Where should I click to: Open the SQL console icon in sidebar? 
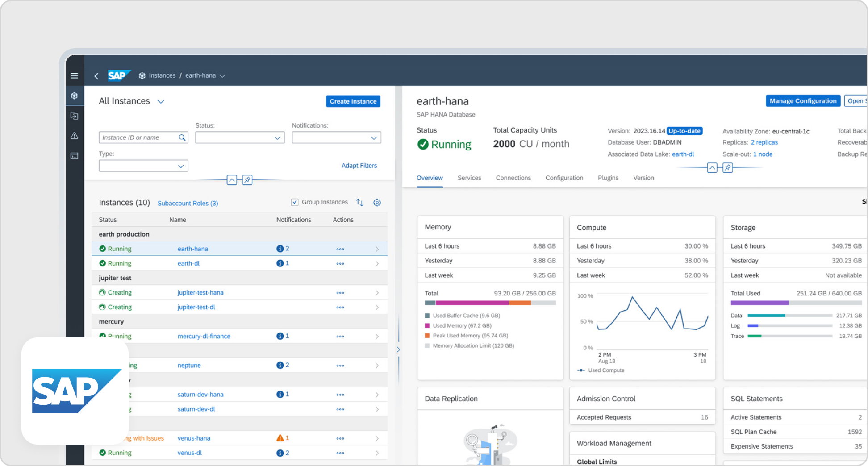click(75, 156)
